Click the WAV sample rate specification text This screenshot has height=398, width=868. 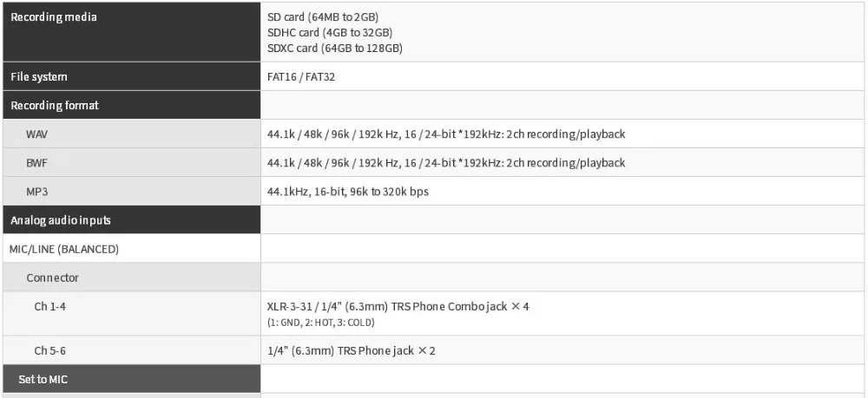[446, 134]
